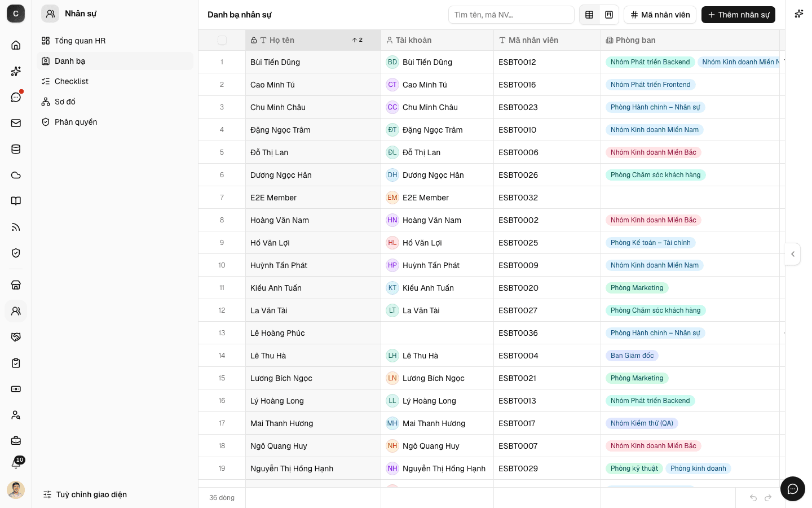This screenshot has height=508, width=812.
Task: Click employee code ESBT0036
Action: point(518,333)
